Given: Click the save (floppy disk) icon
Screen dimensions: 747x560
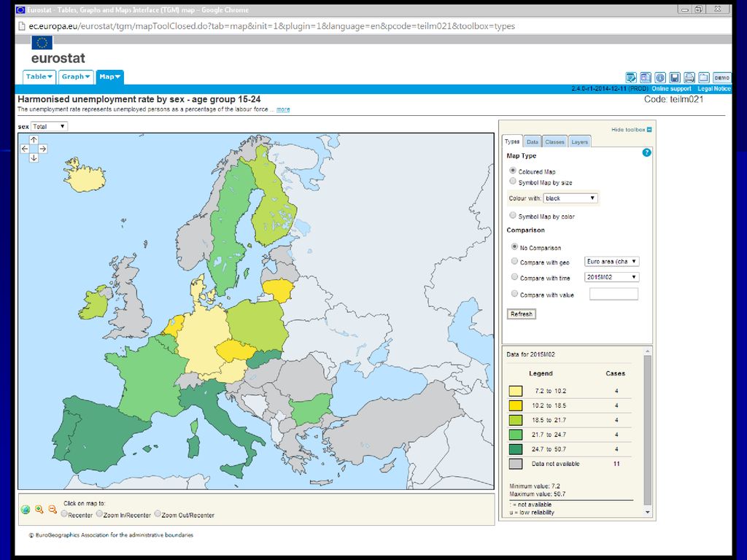Looking at the screenshot, I should click(675, 77).
